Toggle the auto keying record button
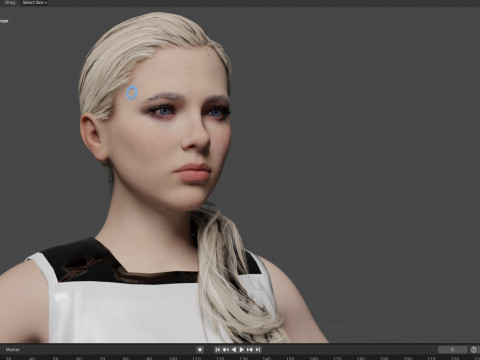480x360 pixels. (x=200, y=350)
